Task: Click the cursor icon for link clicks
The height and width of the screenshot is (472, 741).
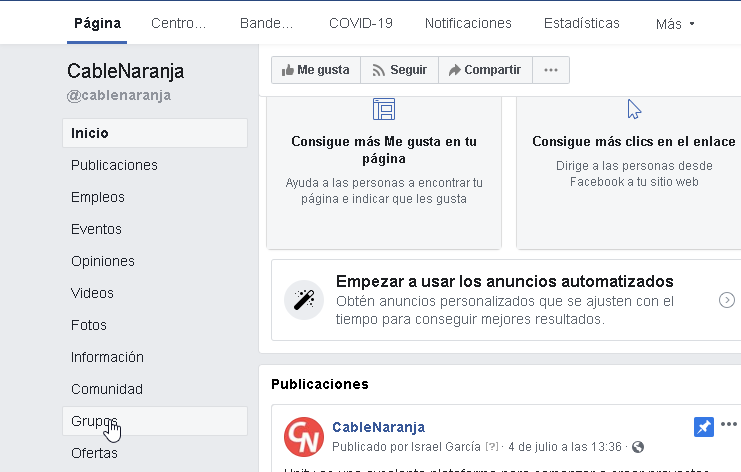Action: tap(634, 109)
